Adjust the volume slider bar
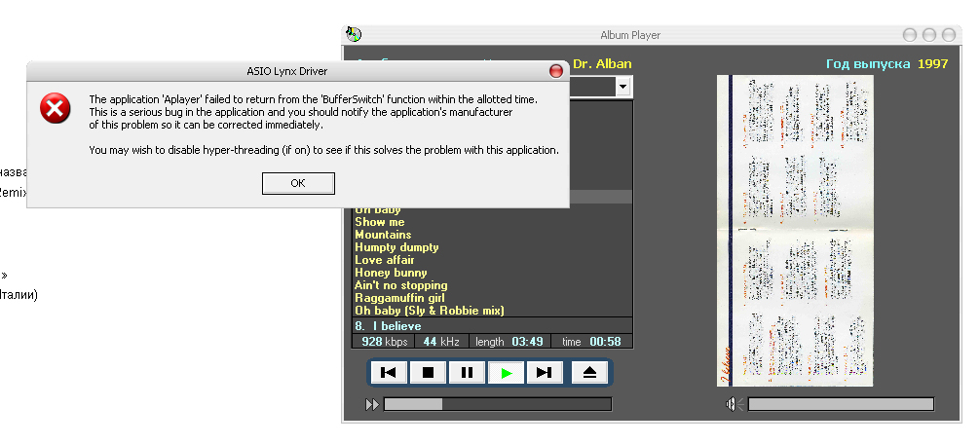The image size is (980, 445). [841, 404]
